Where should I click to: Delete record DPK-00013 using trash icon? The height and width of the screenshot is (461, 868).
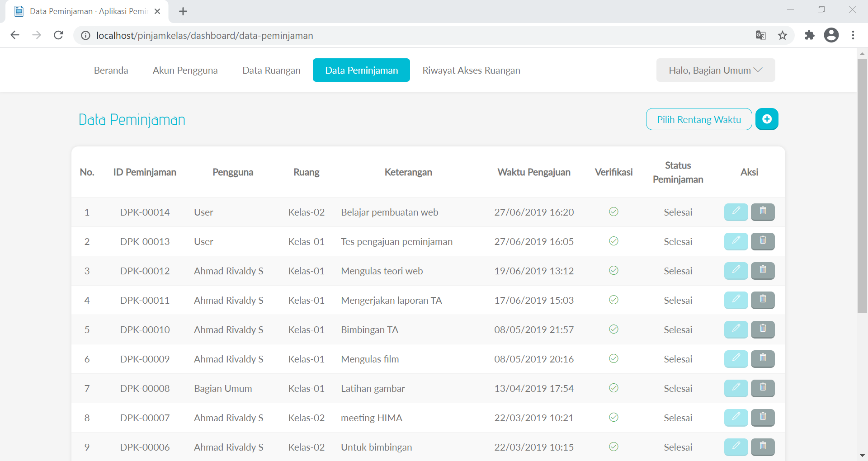click(763, 241)
